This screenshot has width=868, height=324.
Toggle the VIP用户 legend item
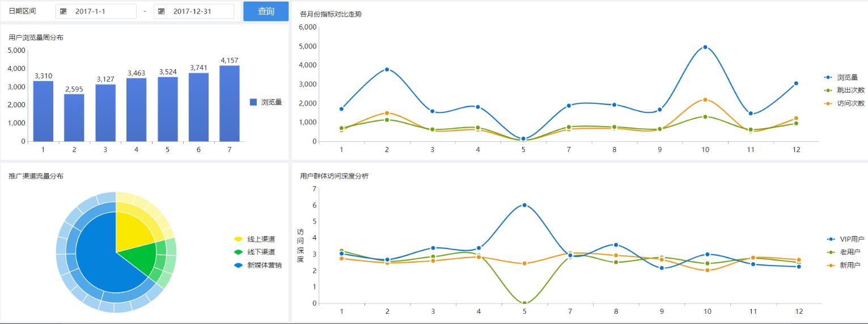click(x=845, y=239)
